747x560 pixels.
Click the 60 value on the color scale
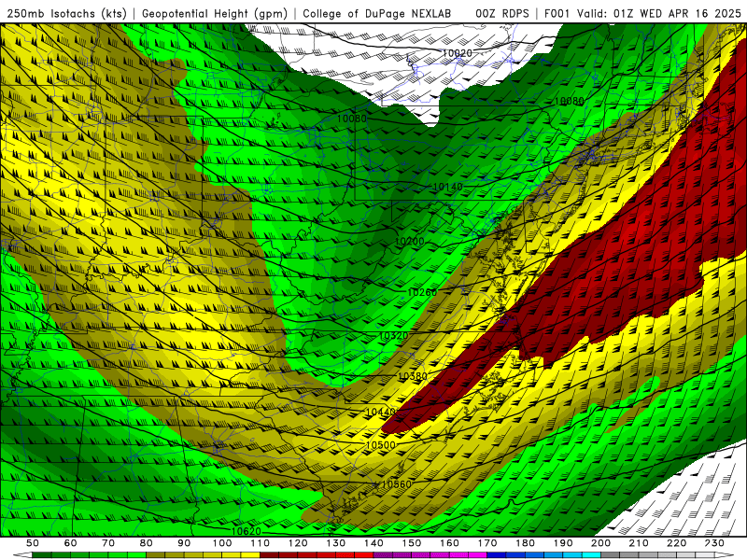71,543
